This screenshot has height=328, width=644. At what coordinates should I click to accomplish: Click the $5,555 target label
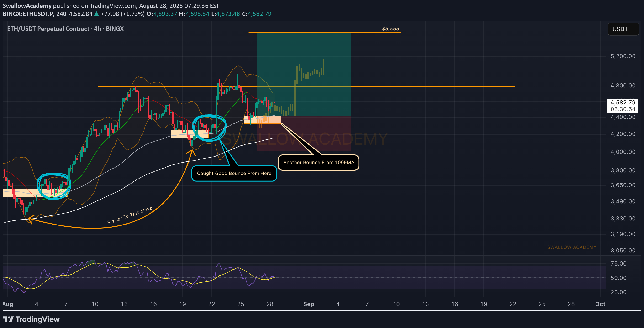[x=391, y=28]
